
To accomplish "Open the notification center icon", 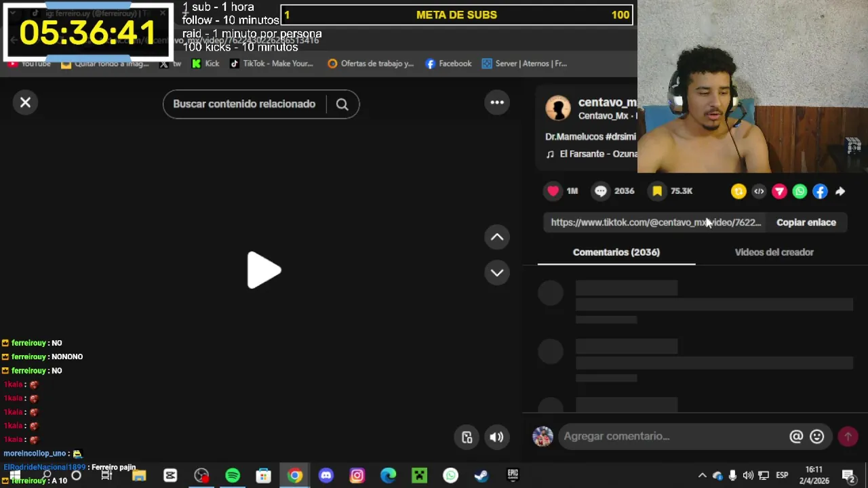I will pyautogui.click(x=848, y=475).
